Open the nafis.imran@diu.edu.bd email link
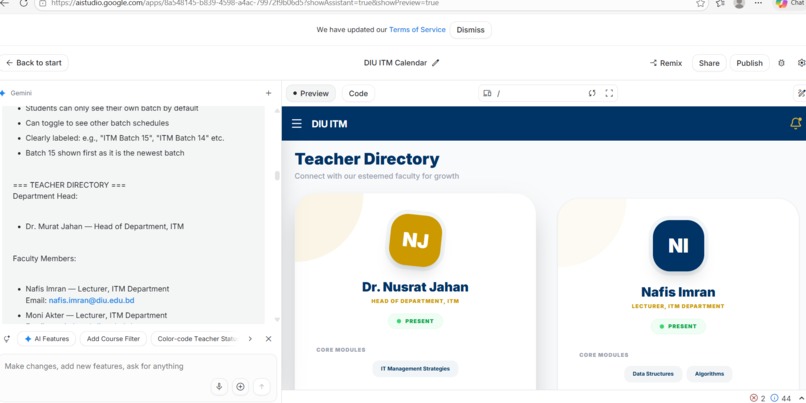 pos(91,301)
